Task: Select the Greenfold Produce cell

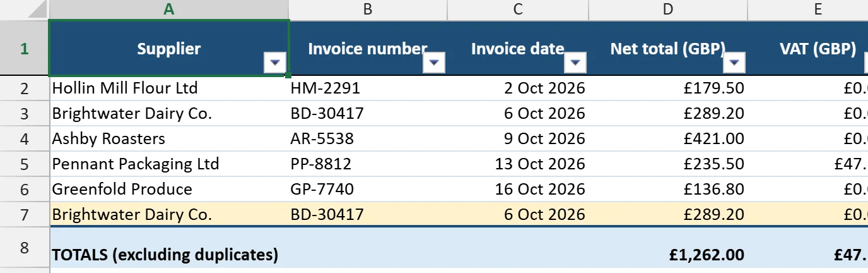Action: pyautogui.click(x=169, y=189)
